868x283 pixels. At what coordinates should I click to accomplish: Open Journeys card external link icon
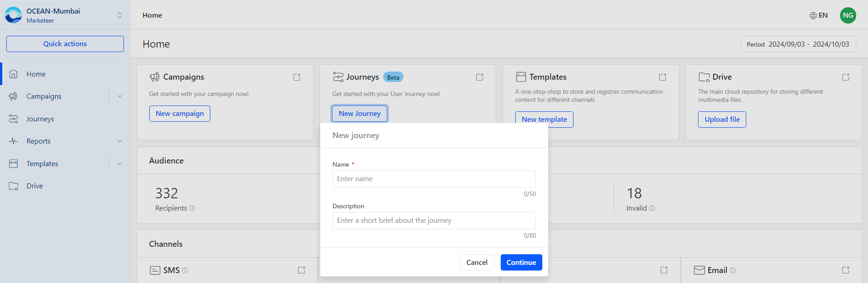point(479,77)
